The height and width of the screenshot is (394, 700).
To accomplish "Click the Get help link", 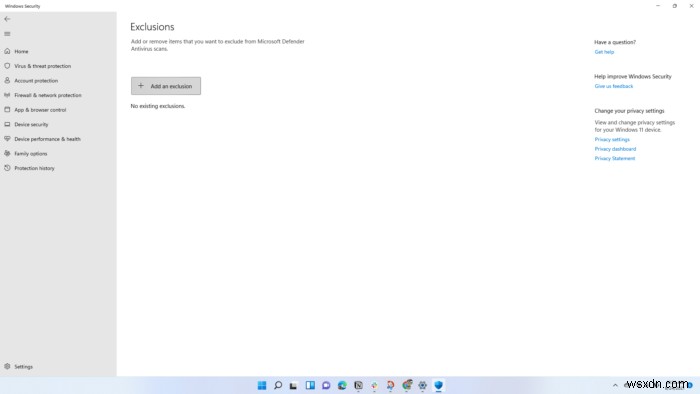I will (x=604, y=52).
